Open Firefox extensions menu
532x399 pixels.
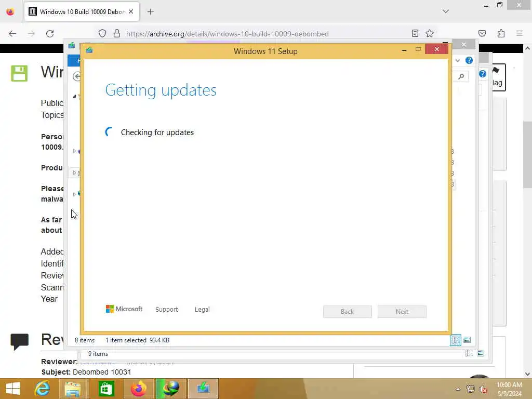(x=501, y=33)
